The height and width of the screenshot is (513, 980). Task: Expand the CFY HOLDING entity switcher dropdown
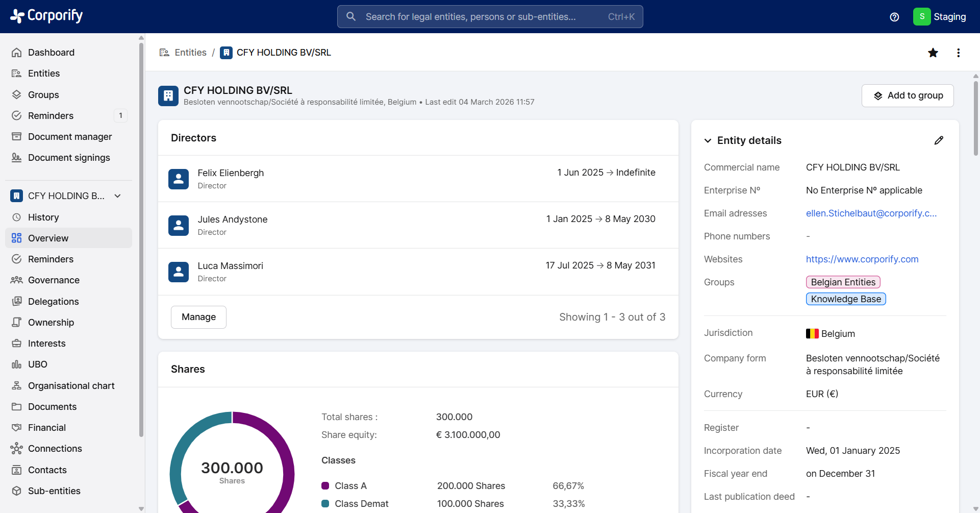118,196
